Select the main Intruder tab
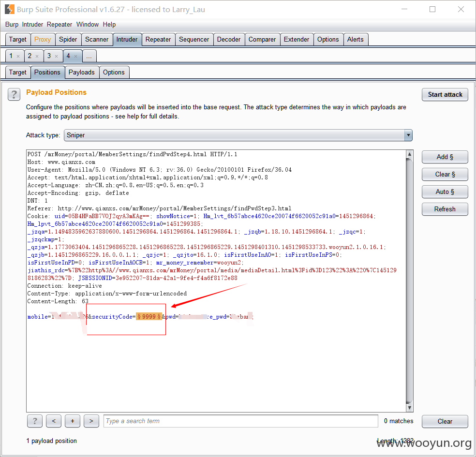 pos(127,40)
